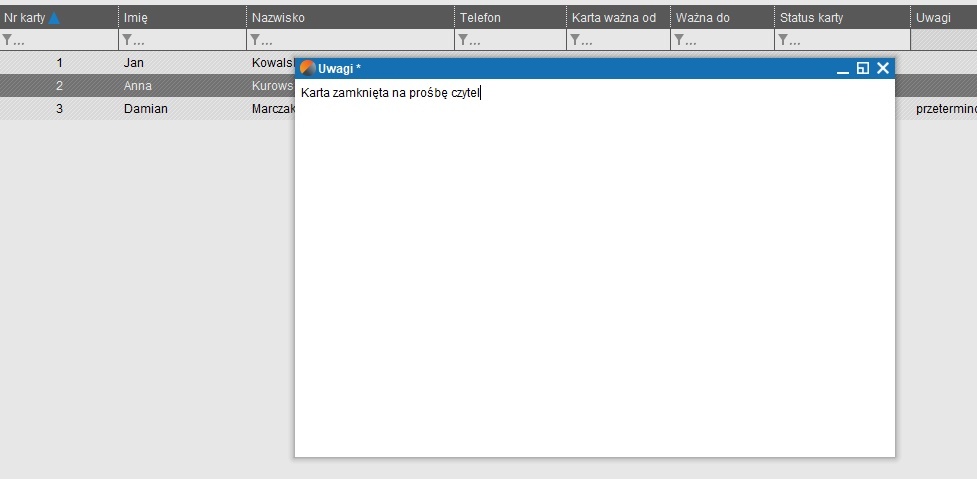The height and width of the screenshot is (479, 977).
Task: Sort by the Telefon column header
Action: (x=510, y=17)
